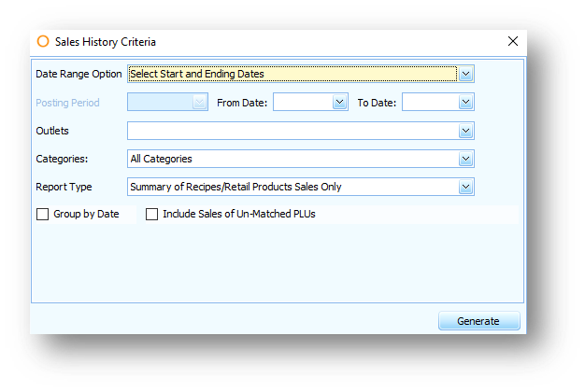
Task: Open the To Date calendar dropdown arrow
Action: point(465,102)
